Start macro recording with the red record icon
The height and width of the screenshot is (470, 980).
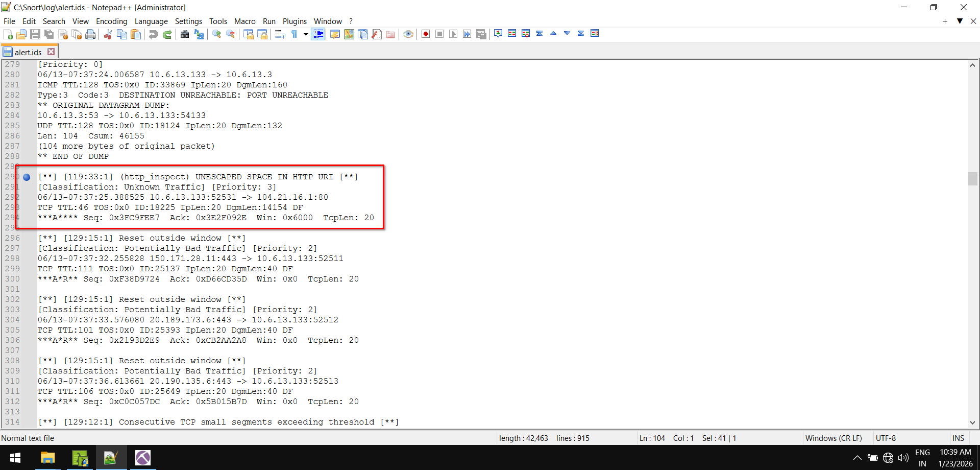tap(425, 34)
